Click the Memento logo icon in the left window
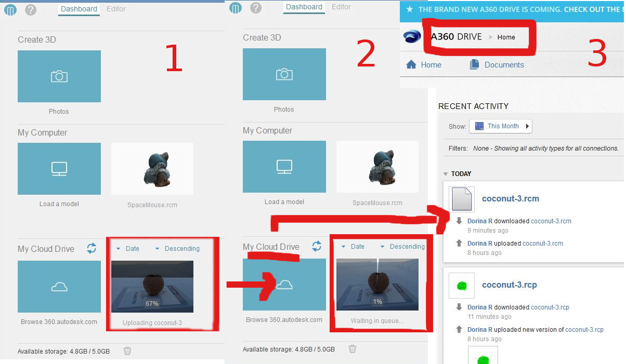The width and height of the screenshot is (626, 364). coord(10,9)
